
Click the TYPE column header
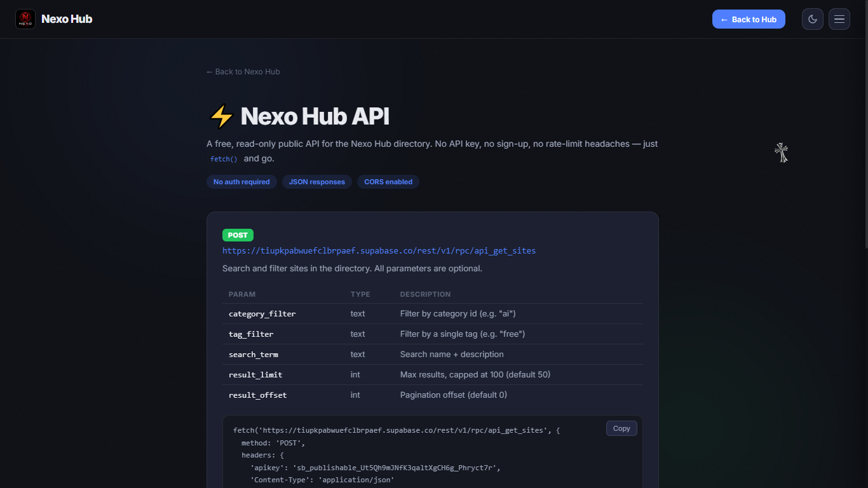click(x=360, y=294)
